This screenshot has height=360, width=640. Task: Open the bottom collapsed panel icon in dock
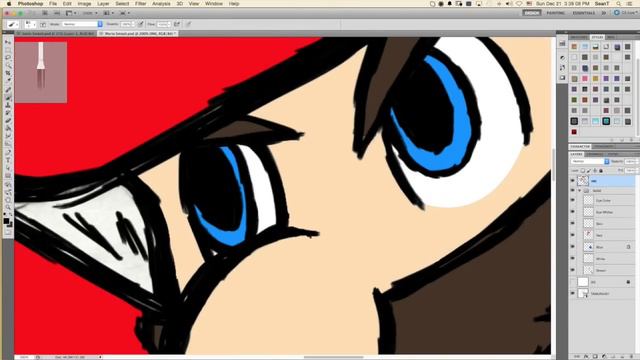pyautogui.click(x=562, y=78)
